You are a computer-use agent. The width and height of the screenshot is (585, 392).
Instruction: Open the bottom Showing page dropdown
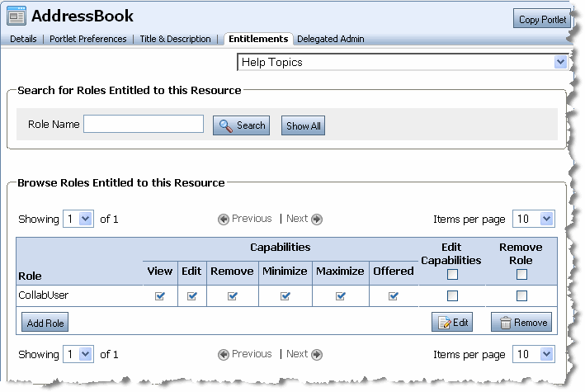[x=78, y=354]
